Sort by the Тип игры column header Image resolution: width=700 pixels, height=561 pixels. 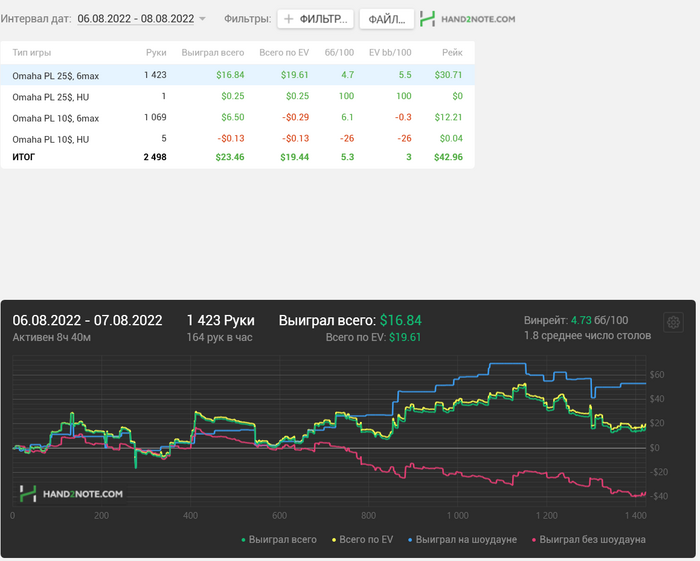(32, 53)
